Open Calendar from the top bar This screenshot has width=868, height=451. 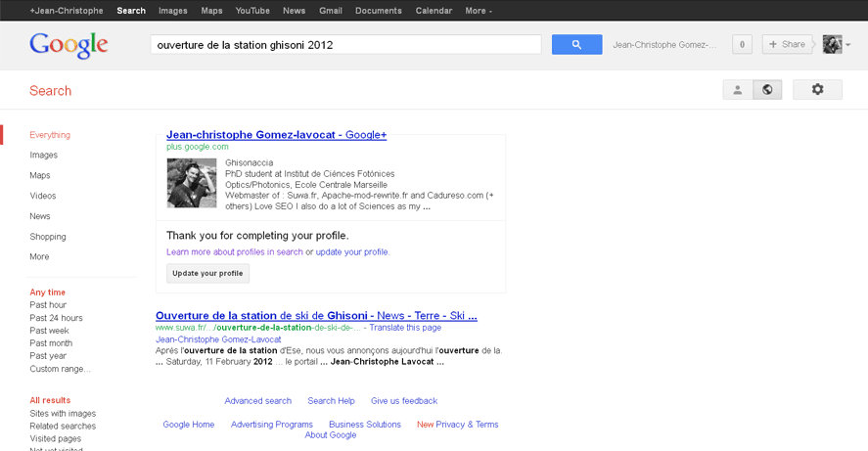click(434, 11)
